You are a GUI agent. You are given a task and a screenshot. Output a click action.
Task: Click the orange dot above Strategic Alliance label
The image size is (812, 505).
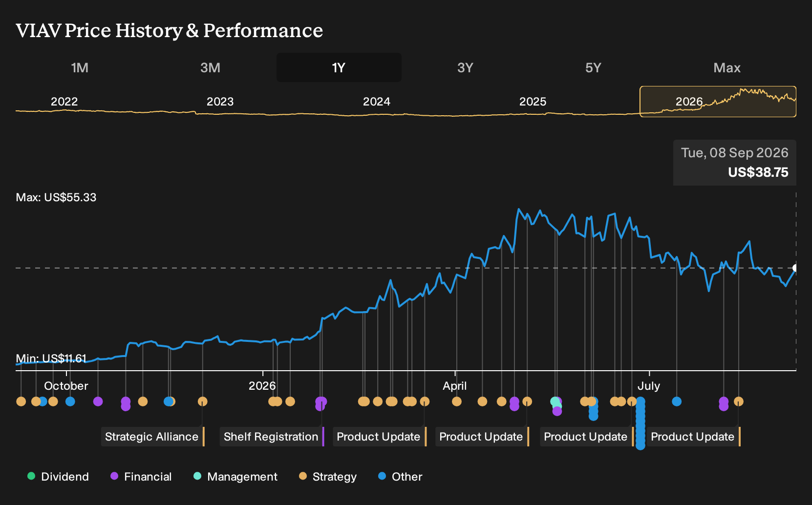click(x=203, y=401)
